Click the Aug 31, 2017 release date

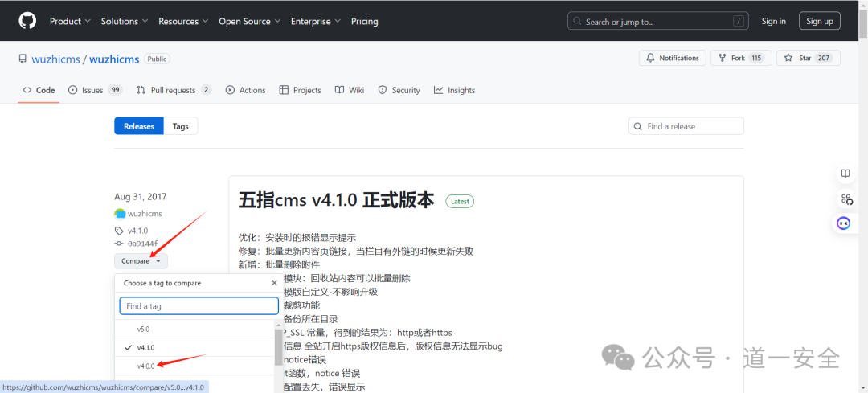(x=141, y=196)
